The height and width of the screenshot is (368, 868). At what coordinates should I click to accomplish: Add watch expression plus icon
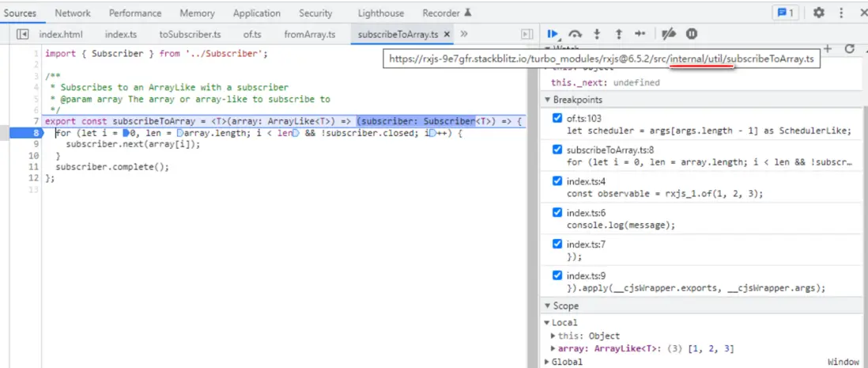pyautogui.click(x=828, y=49)
